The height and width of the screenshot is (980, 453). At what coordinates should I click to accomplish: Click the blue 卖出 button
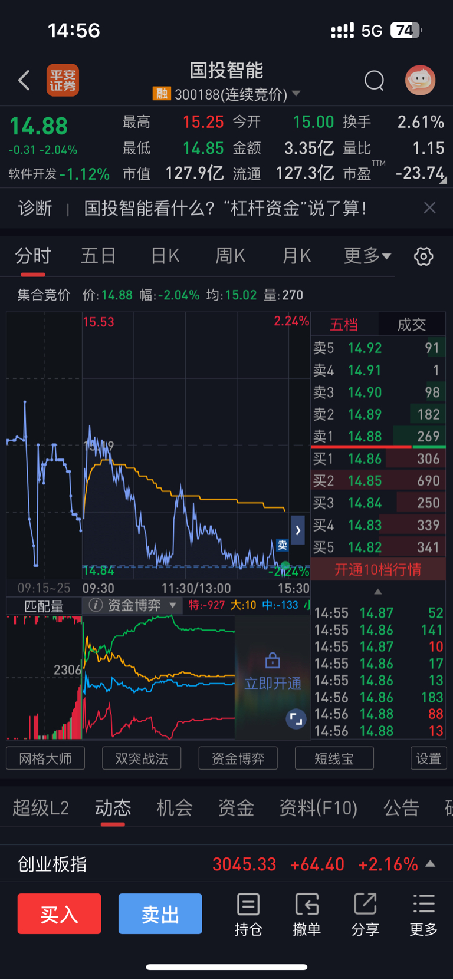coord(160,914)
